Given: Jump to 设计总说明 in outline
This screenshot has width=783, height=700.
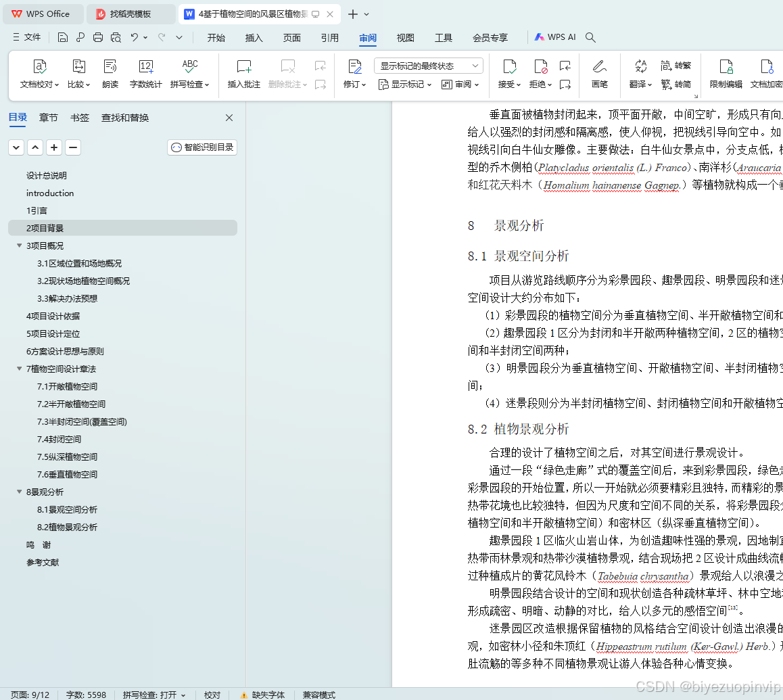Looking at the screenshot, I should (47, 175).
